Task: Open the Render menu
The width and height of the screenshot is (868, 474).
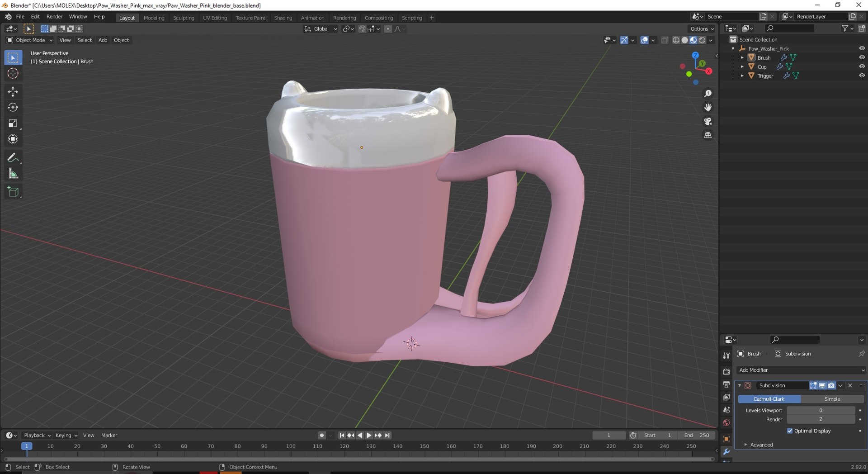Action: [54, 17]
